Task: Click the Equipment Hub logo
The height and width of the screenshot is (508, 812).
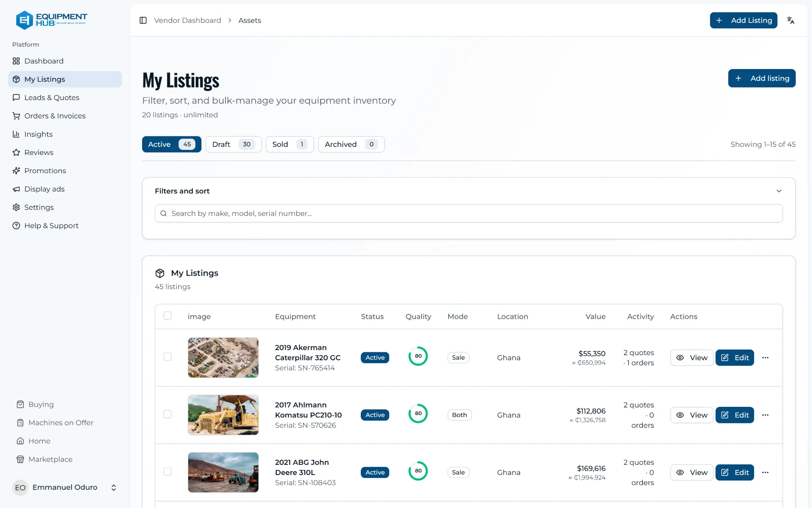Action: 51,20
